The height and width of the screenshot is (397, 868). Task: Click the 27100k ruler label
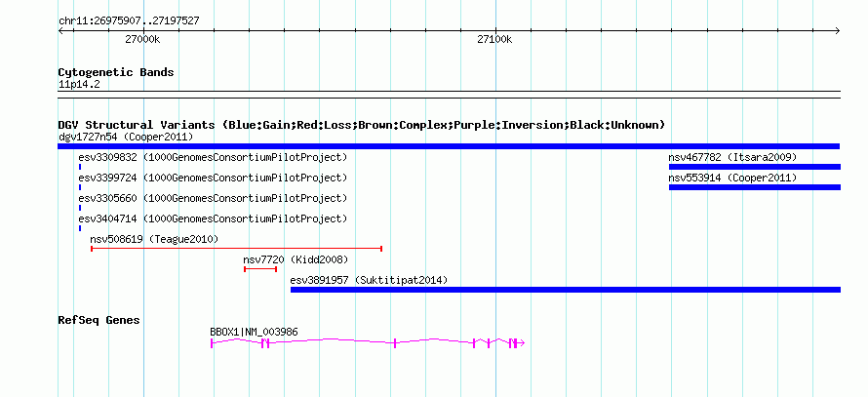[x=494, y=39]
